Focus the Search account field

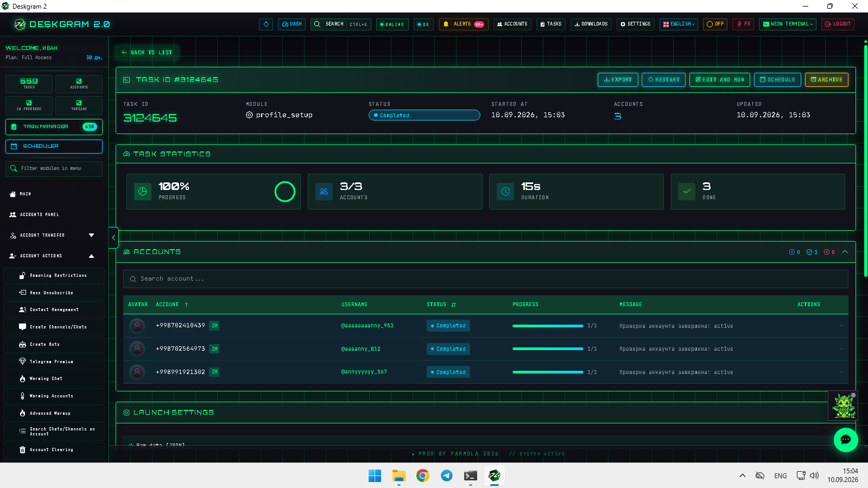point(485,279)
